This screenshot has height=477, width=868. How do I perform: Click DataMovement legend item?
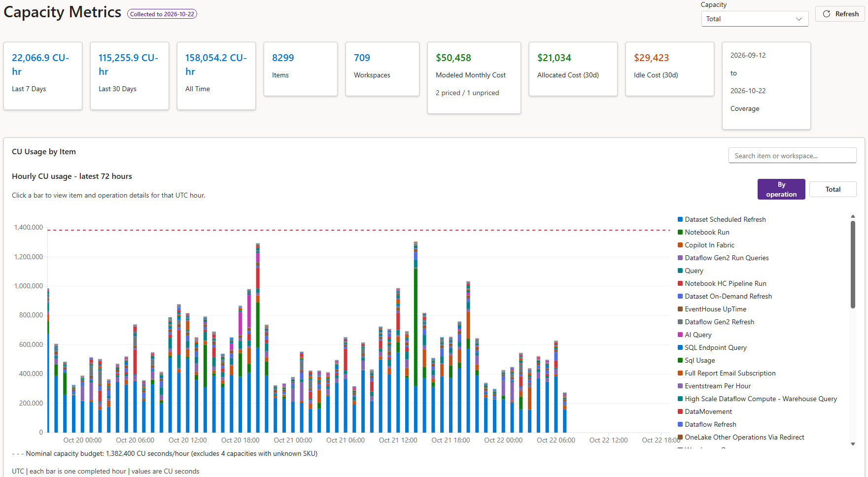[x=705, y=411]
